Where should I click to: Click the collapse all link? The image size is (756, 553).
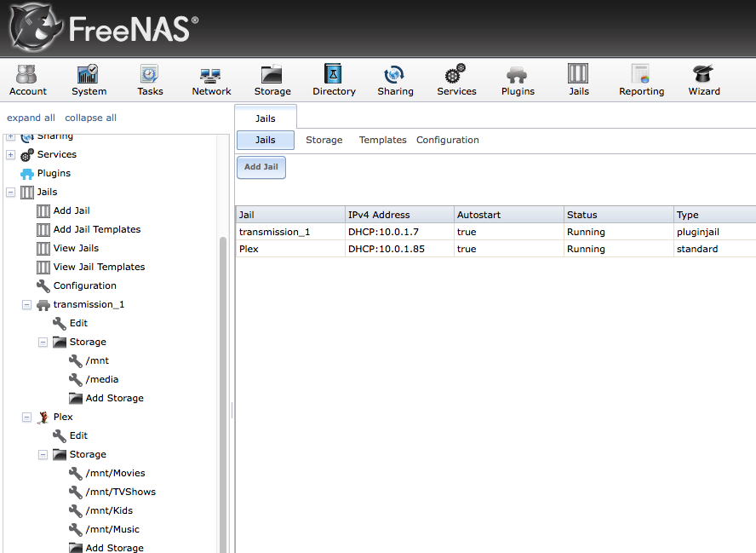(90, 118)
